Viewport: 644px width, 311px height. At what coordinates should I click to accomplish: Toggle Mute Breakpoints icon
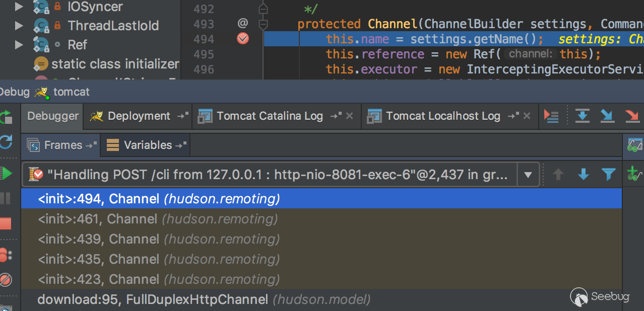point(6,280)
